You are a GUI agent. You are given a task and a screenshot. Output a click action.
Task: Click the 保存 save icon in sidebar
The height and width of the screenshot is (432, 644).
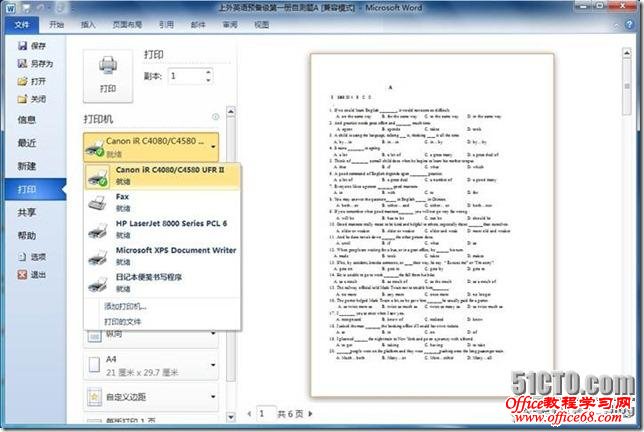click(x=23, y=46)
